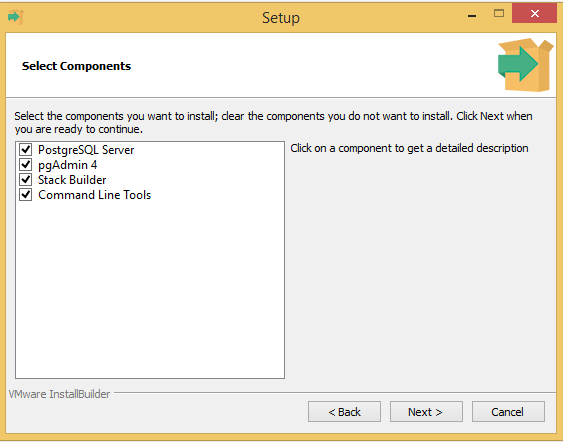Select the Stack Builder component label

click(x=72, y=180)
